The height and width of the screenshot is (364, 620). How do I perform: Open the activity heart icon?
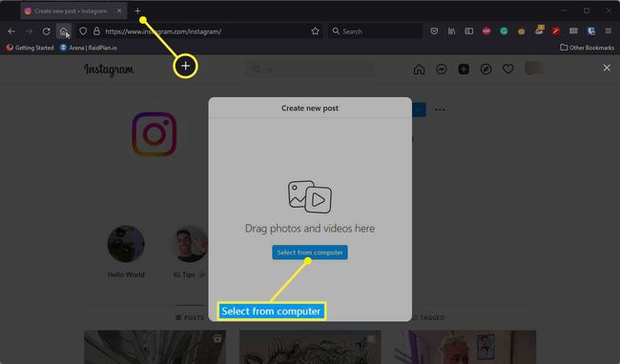[x=508, y=70]
